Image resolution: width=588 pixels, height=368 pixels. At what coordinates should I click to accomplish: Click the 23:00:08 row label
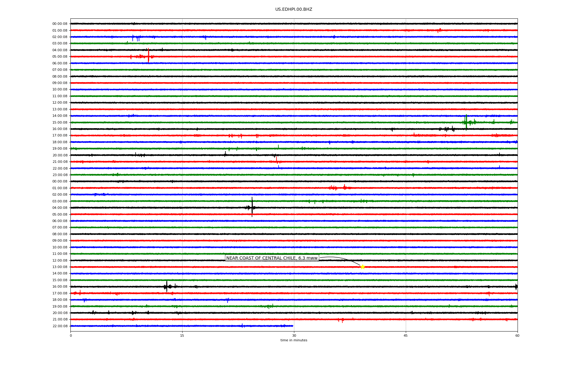(60, 175)
